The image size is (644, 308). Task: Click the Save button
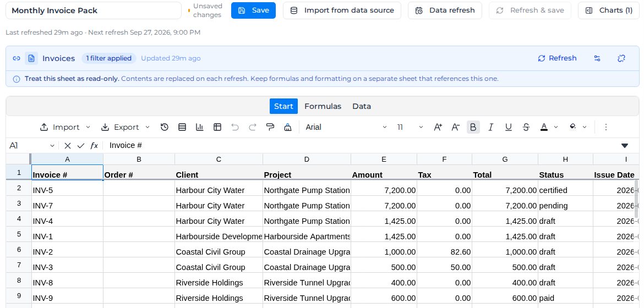(253, 10)
